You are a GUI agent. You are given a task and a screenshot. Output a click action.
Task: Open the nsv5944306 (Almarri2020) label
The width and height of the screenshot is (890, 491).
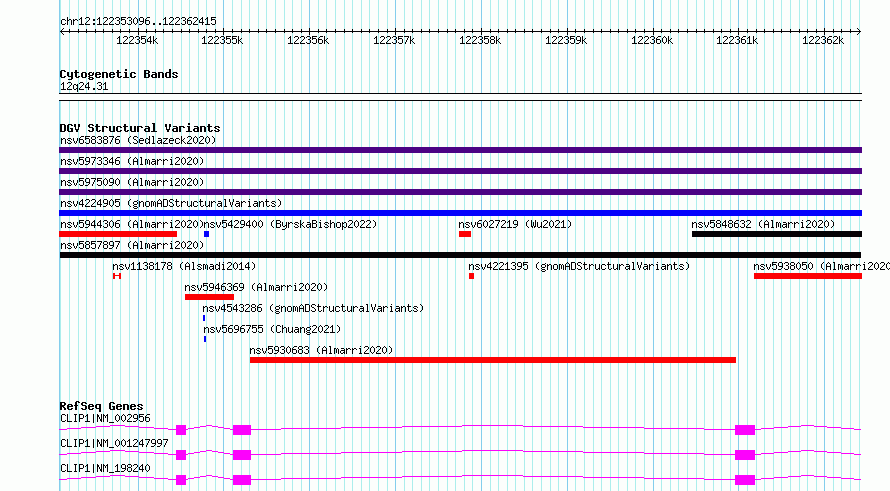pyautogui.click(x=132, y=224)
